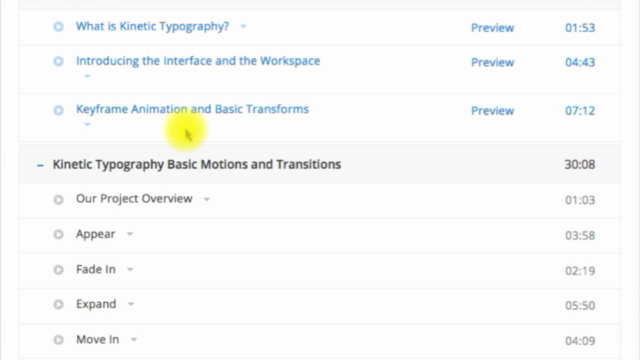Expand description arrow beside Our Project Overview
Image resolution: width=640 pixels, height=360 pixels.
click(207, 200)
